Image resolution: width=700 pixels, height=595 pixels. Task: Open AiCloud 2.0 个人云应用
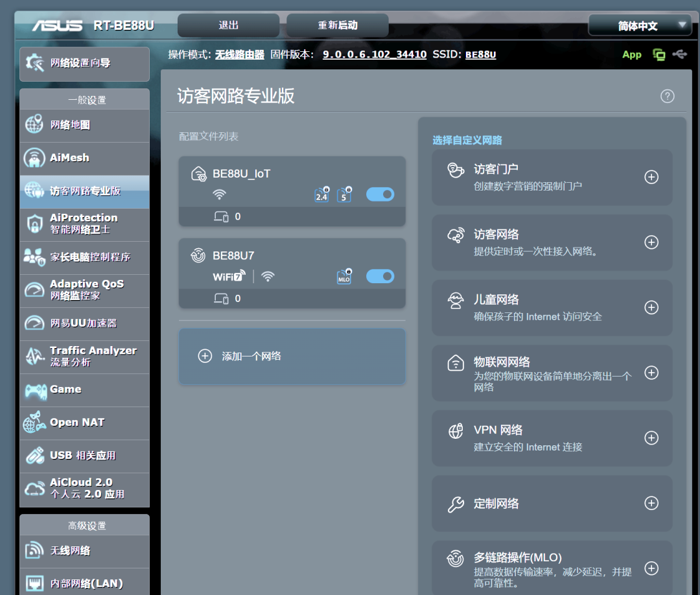[84, 489]
